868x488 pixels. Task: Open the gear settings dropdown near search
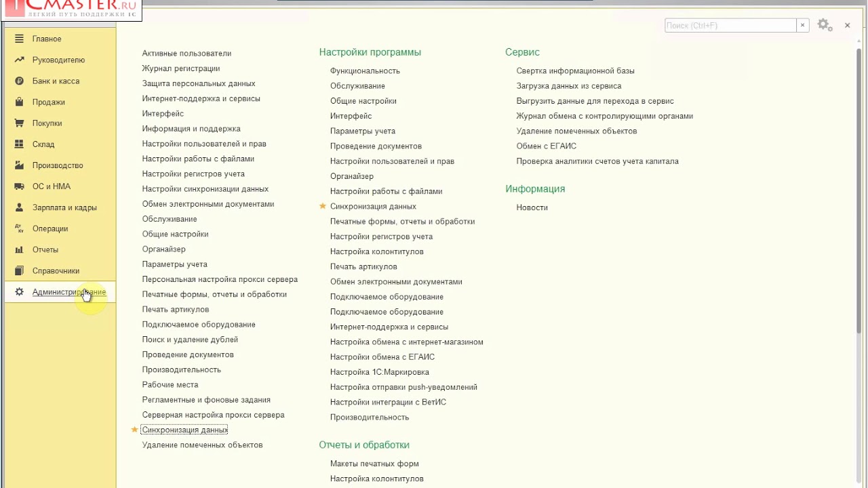tap(825, 25)
